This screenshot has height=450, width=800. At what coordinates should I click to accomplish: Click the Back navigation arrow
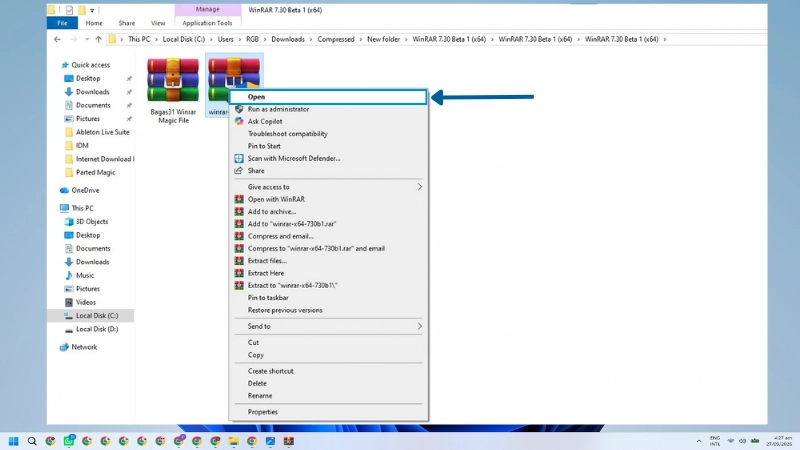(x=57, y=39)
